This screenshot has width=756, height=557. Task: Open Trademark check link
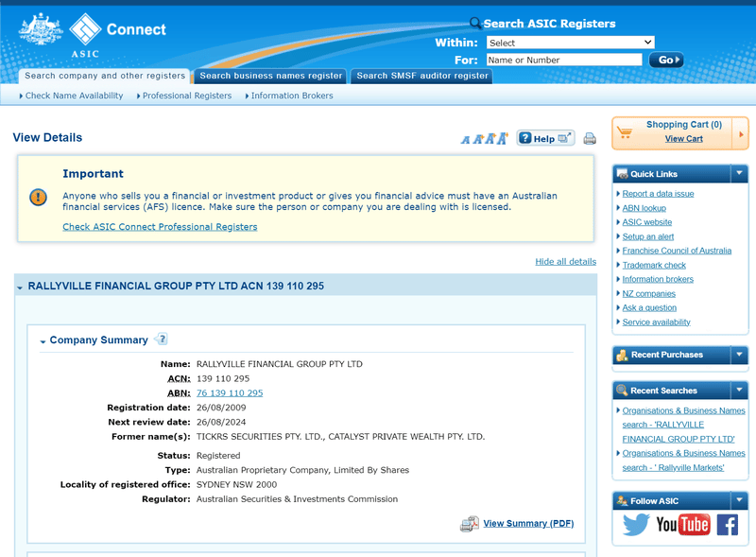pyautogui.click(x=654, y=265)
